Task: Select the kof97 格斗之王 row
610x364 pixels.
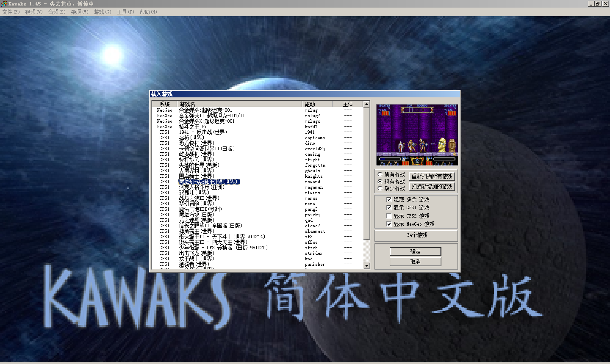Action: (x=258, y=127)
